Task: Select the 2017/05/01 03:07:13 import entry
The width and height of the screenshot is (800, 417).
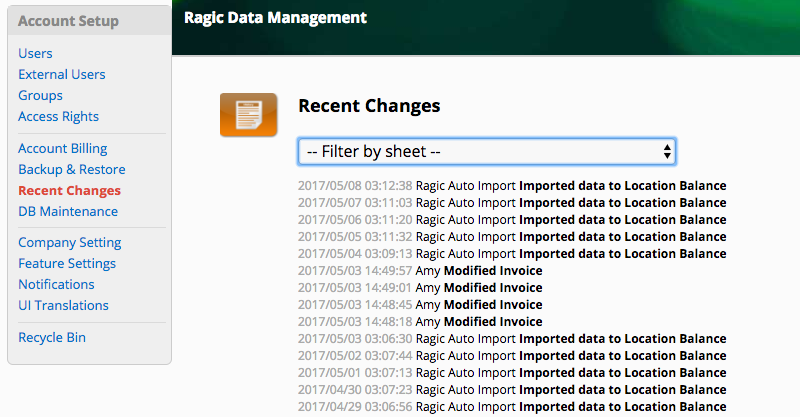Action: point(512,373)
